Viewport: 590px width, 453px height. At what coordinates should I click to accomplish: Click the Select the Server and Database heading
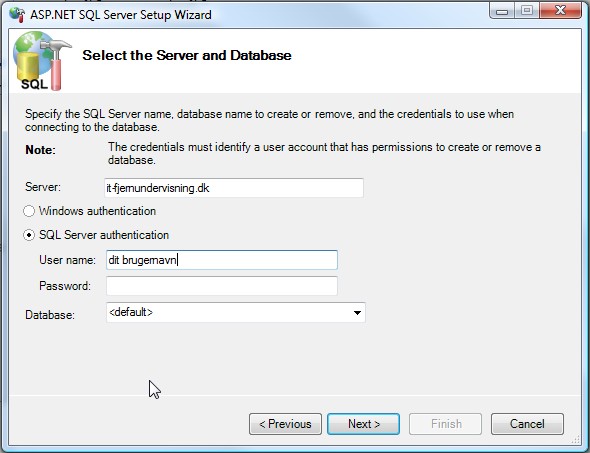187,55
